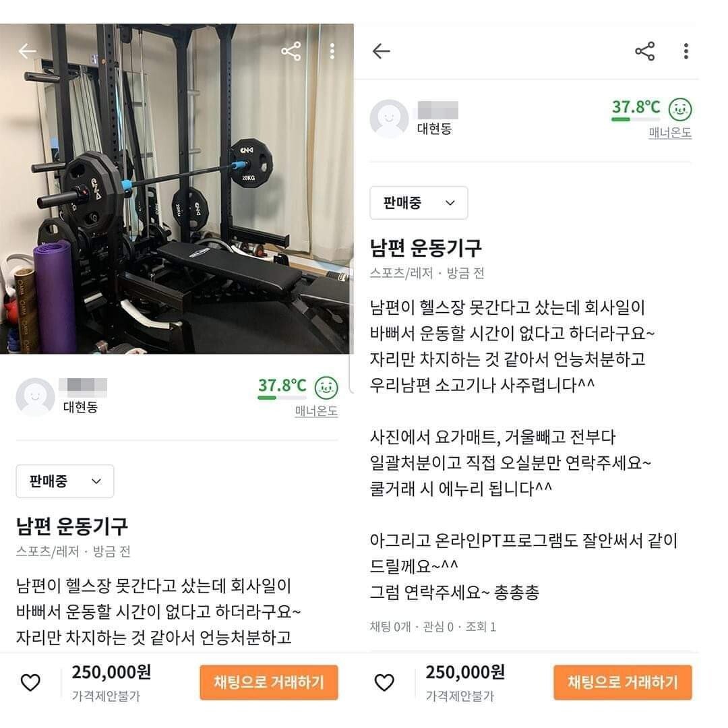Image resolution: width=728 pixels, height=728 pixels.
Task: Tap the black share icon in the white header
Action: point(645,51)
